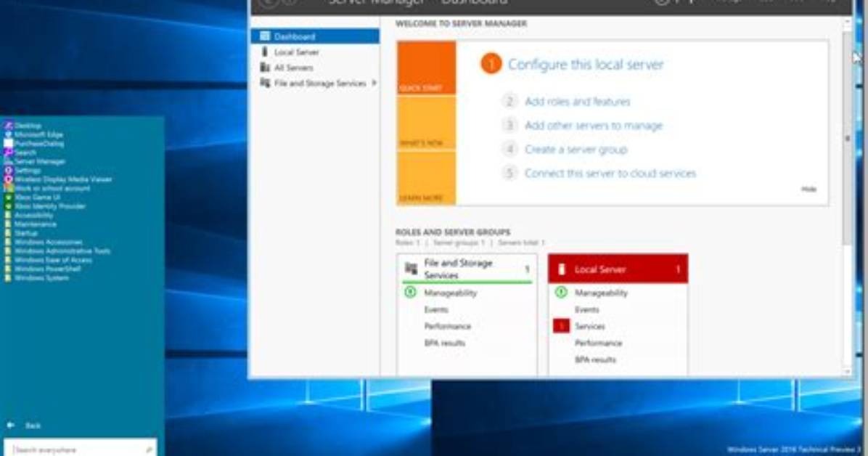Click Events under File and Storage Services
Viewport: 868px width, 456px height.
[436, 309]
